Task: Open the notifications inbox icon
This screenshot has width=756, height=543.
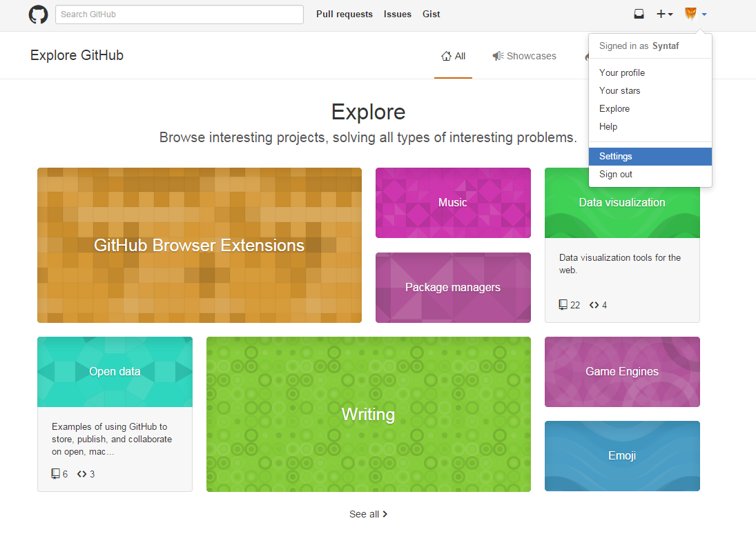Action: tap(639, 14)
